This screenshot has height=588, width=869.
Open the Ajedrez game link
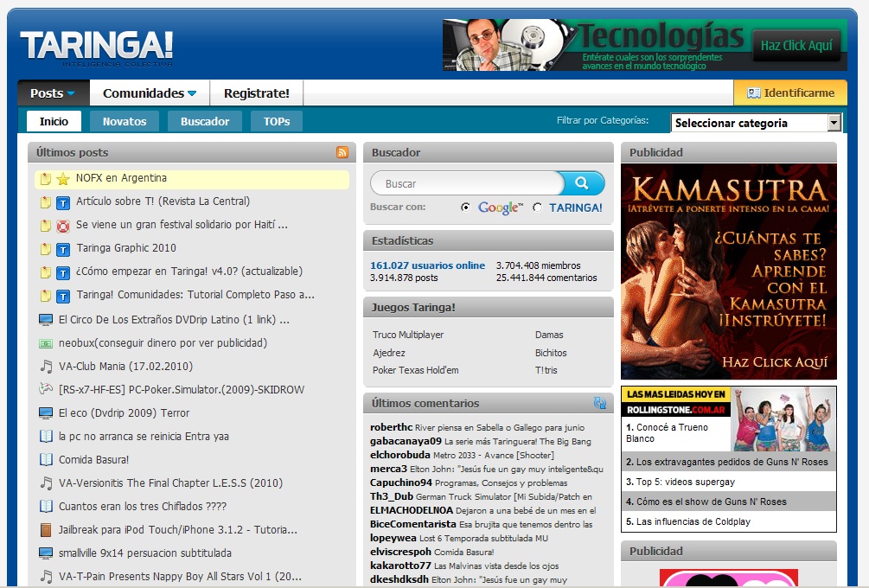(391, 352)
